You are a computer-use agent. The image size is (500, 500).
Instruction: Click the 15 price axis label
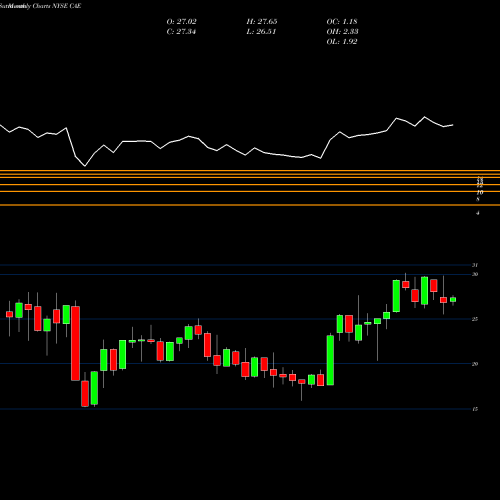pyautogui.click(x=475, y=409)
